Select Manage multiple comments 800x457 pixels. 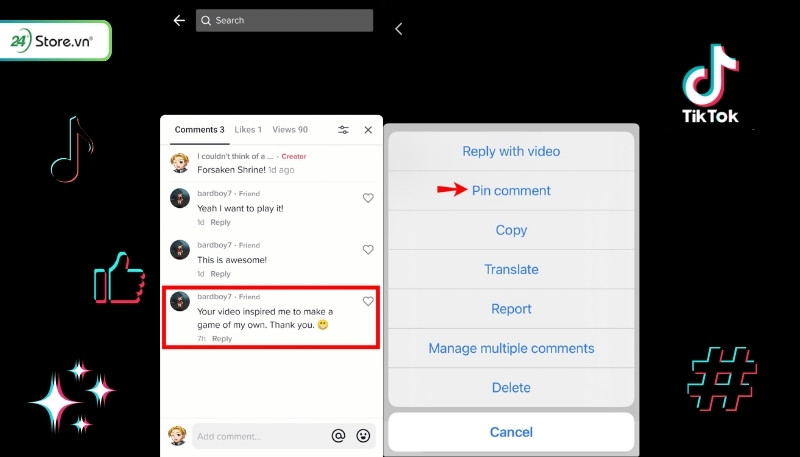pos(511,348)
